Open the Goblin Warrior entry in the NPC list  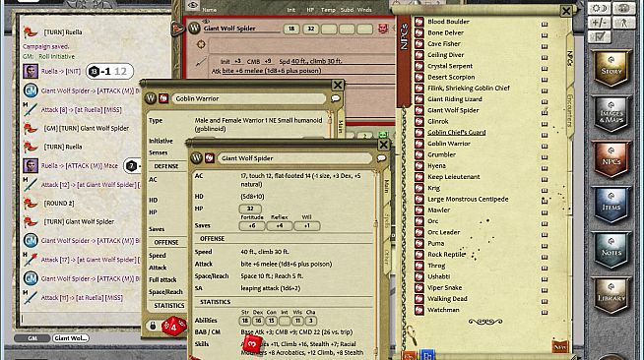tap(449, 144)
